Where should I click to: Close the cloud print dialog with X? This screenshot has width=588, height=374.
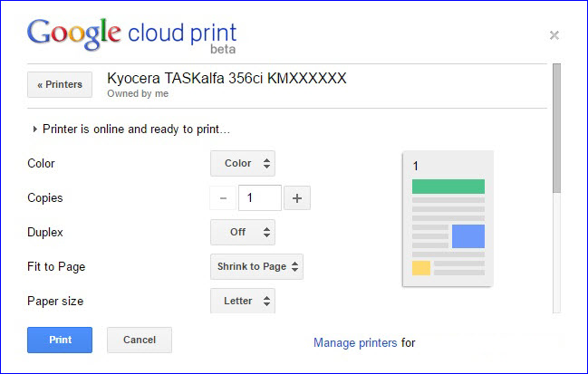[554, 35]
